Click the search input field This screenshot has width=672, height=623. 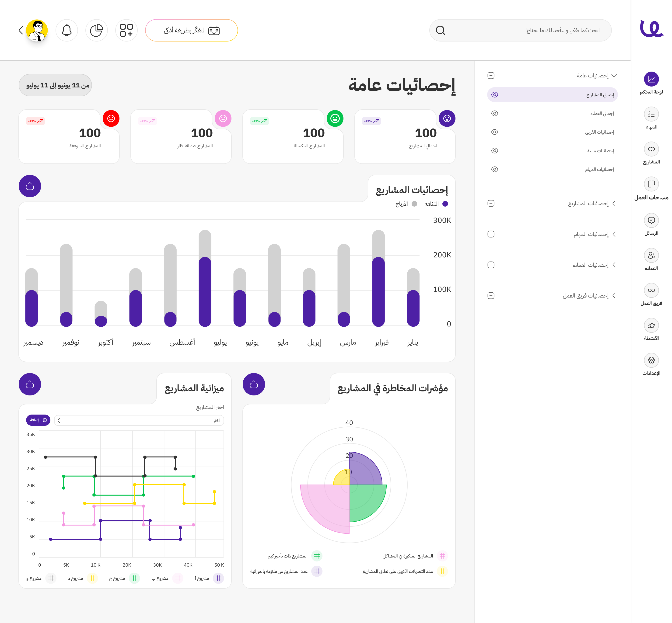click(520, 30)
